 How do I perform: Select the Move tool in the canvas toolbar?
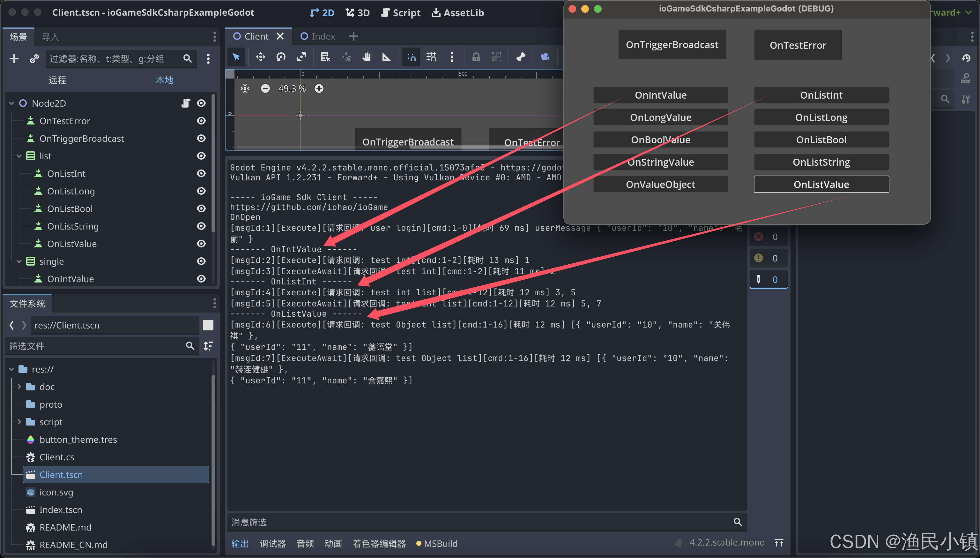click(260, 57)
